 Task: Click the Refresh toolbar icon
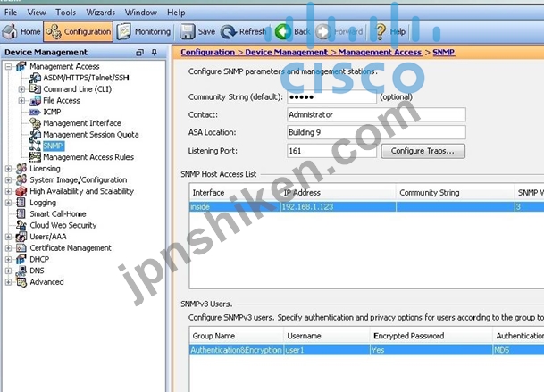229,31
